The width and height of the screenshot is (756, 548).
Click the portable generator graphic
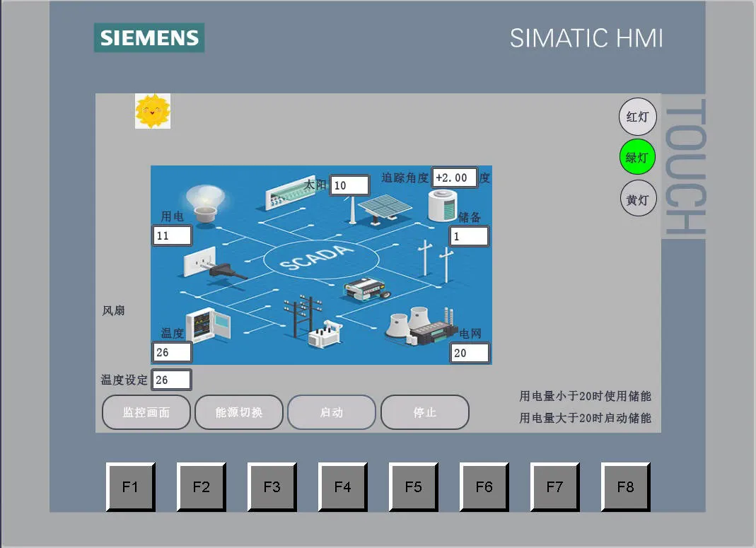366,289
